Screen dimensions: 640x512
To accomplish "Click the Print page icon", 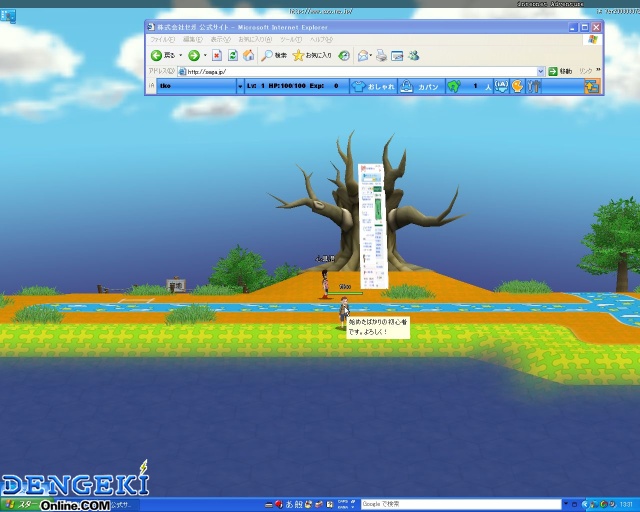I will click(x=381, y=56).
